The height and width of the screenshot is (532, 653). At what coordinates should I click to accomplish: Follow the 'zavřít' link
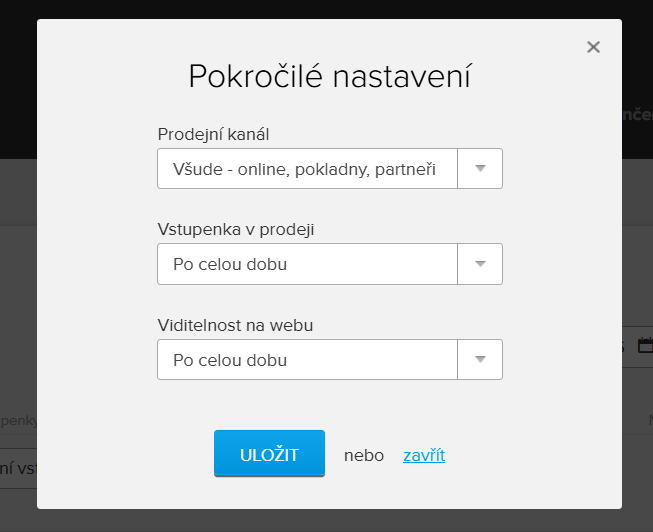point(424,455)
